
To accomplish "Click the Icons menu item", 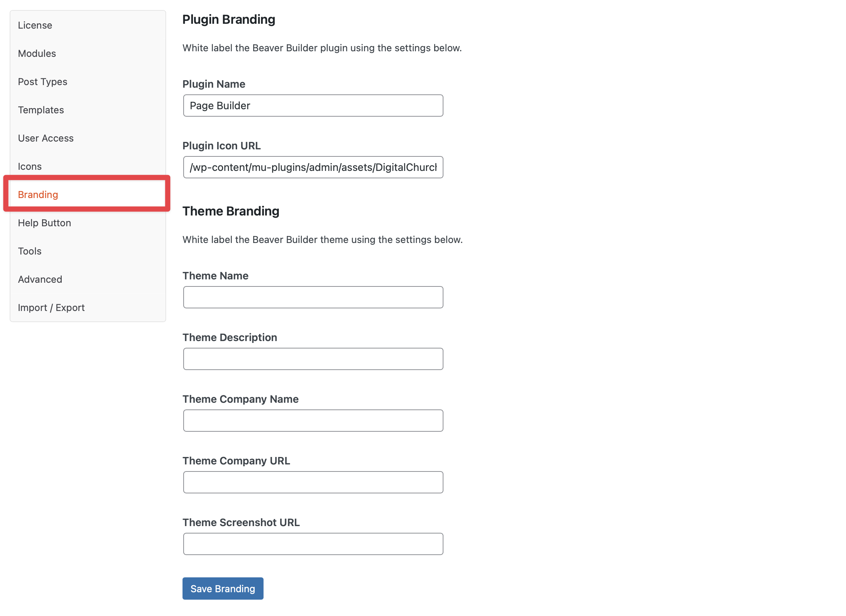I will click(x=30, y=165).
